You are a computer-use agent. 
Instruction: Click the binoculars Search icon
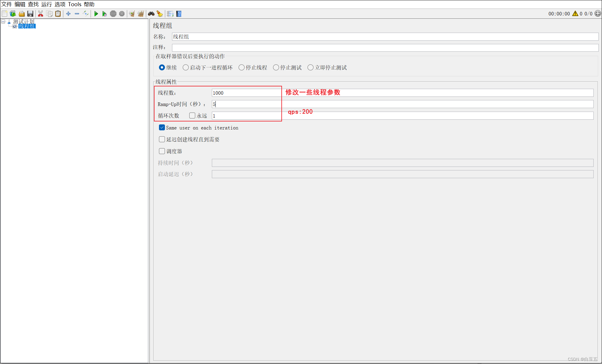pos(151,14)
